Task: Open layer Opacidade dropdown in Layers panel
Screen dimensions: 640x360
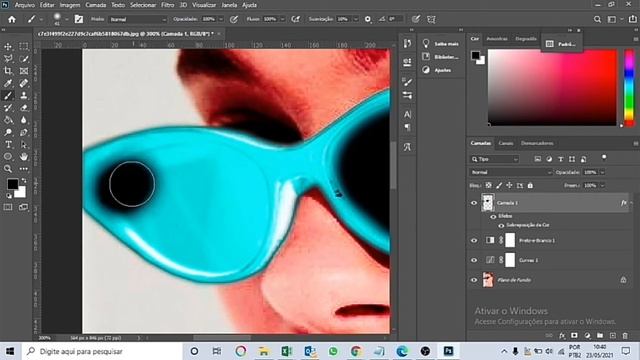Action: tap(602, 172)
